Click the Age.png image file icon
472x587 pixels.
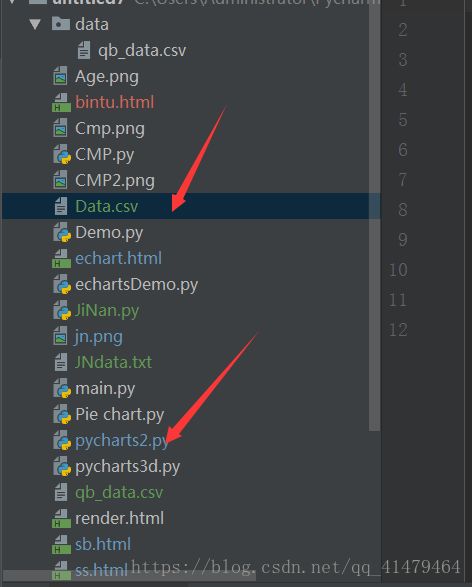60,76
